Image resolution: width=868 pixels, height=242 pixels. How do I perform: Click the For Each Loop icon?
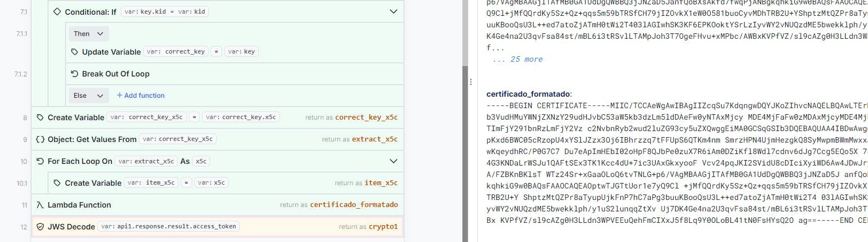(x=40, y=161)
